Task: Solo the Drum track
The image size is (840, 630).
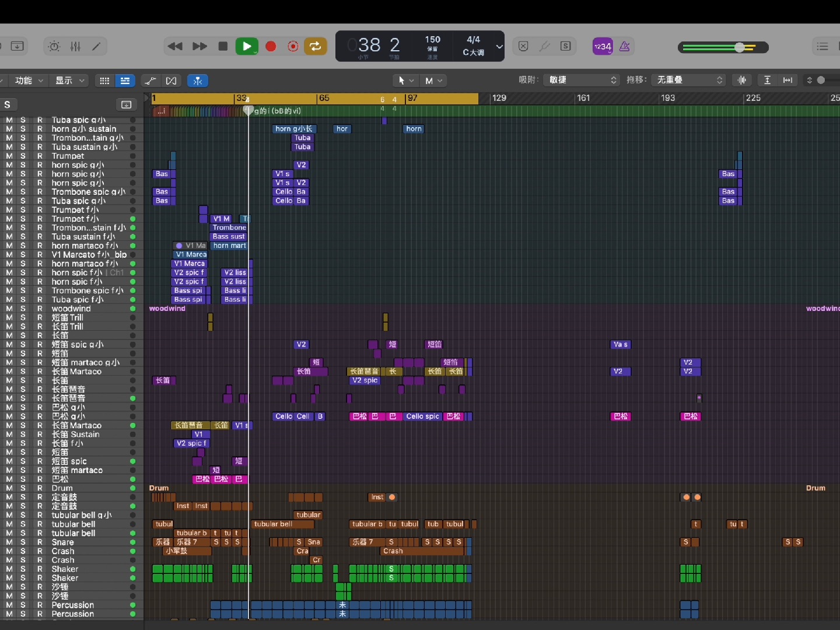Action: pyautogui.click(x=23, y=488)
